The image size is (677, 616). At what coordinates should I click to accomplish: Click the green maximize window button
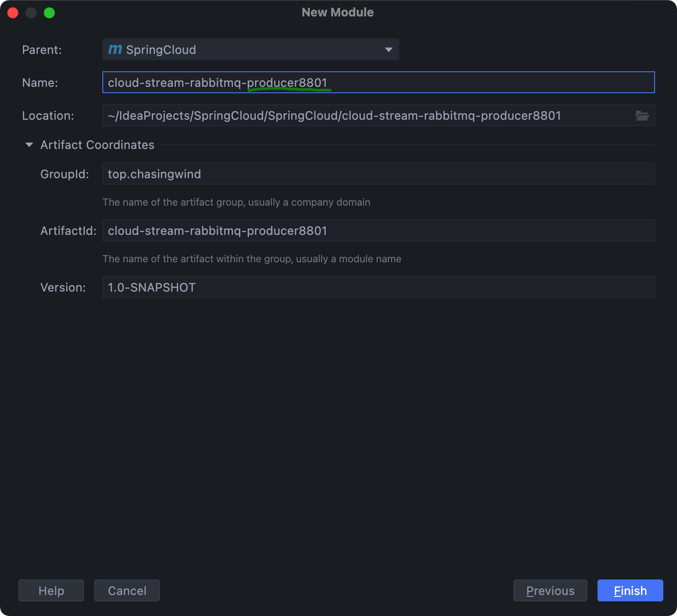pyautogui.click(x=49, y=13)
